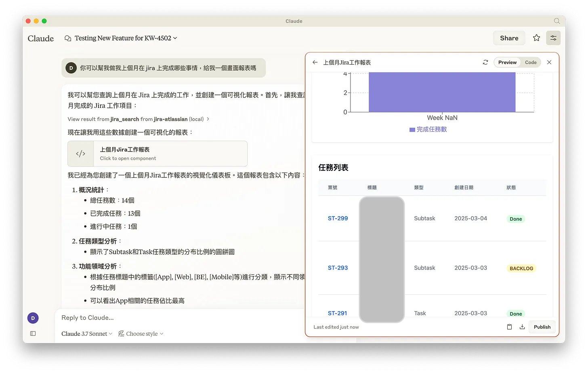Screen dimensions: 588x373
Task: Click the code brackets icon on artifact card
Action: pyautogui.click(x=80, y=154)
